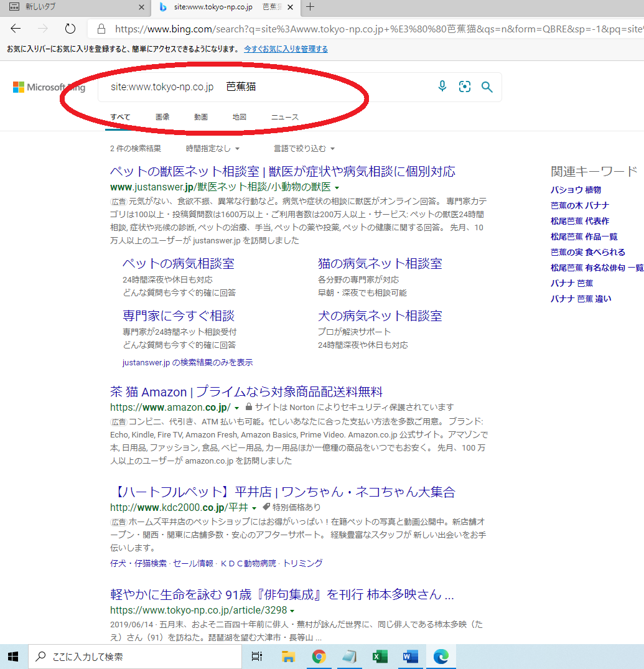Click the magnifier search icon in Bing
Image resolution: width=644 pixels, height=669 pixels.
[487, 87]
